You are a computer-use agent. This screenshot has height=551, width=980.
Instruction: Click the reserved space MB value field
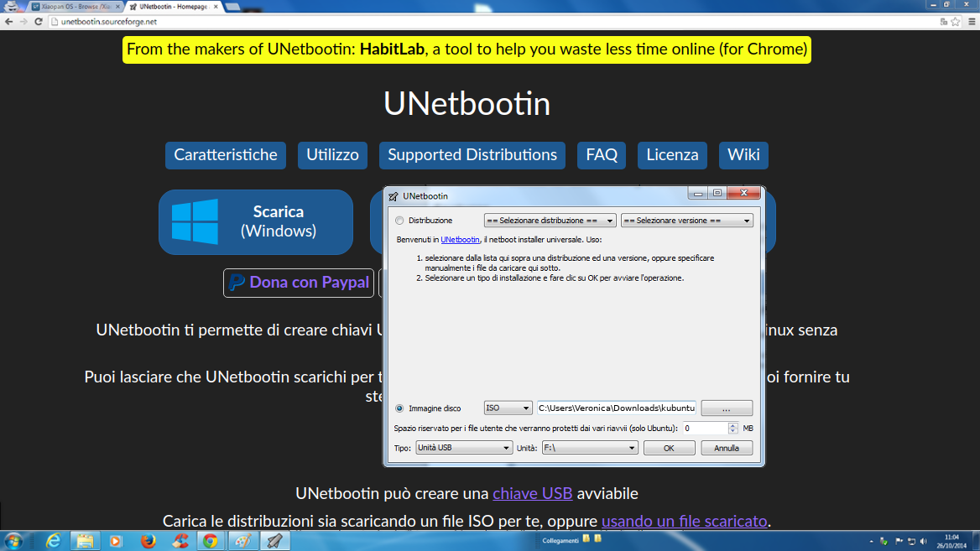click(x=705, y=428)
